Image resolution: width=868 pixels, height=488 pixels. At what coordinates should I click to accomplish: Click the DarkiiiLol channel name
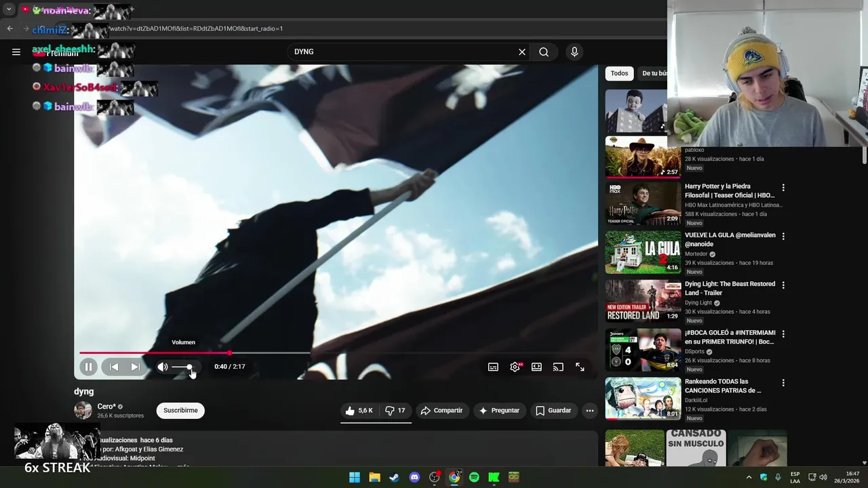(x=698, y=400)
